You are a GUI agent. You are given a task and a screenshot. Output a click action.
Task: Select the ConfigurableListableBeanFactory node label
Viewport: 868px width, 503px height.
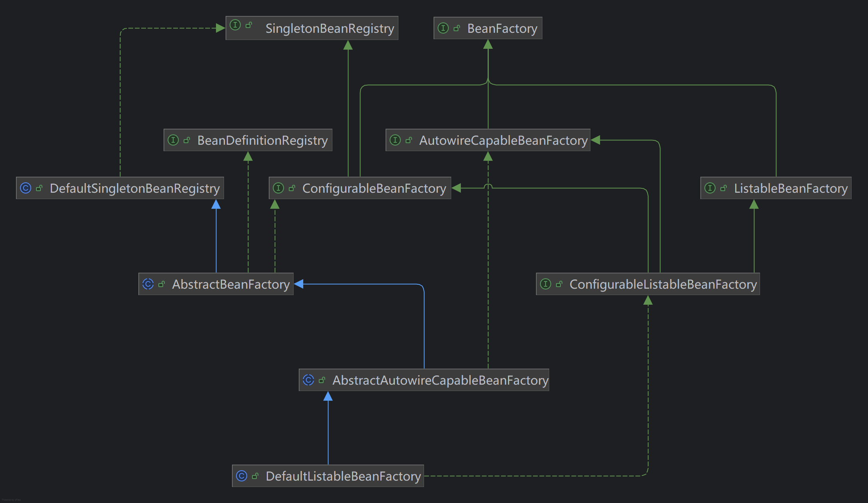click(x=663, y=284)
